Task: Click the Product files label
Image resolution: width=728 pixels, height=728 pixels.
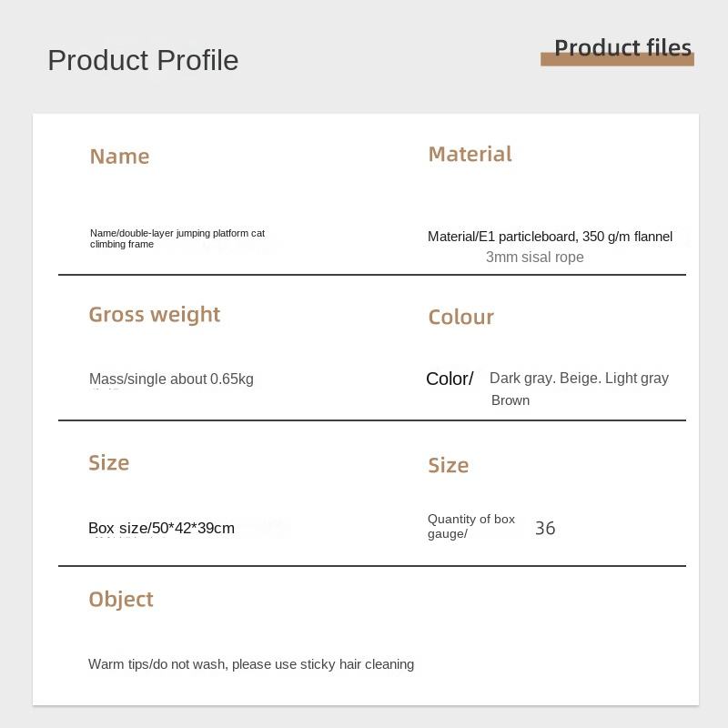Action: tap(622, 48)
